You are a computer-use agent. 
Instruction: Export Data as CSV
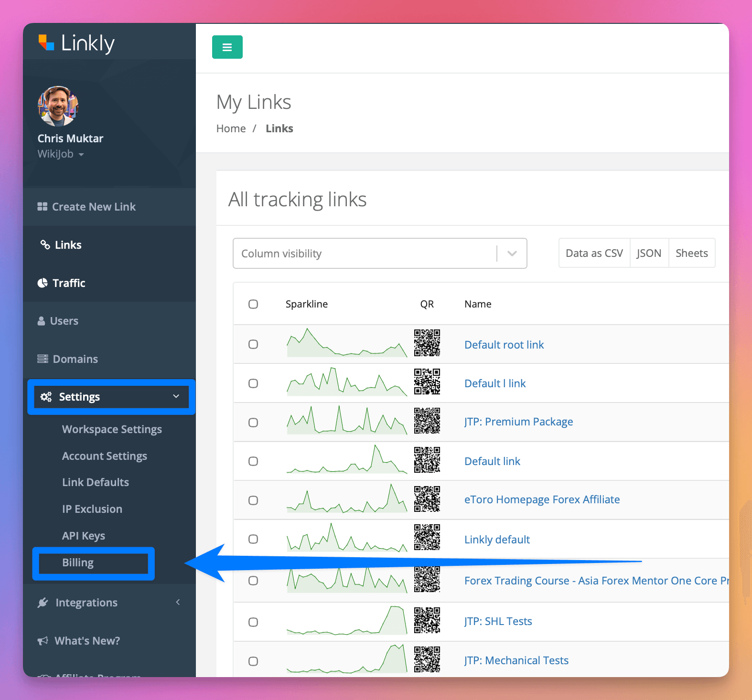coord(594,253)
